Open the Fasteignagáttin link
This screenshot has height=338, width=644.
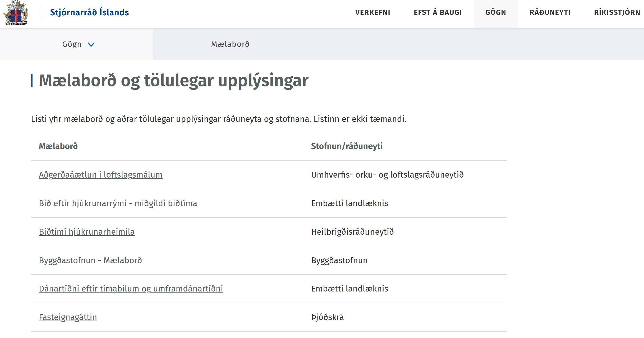[68, 317]
